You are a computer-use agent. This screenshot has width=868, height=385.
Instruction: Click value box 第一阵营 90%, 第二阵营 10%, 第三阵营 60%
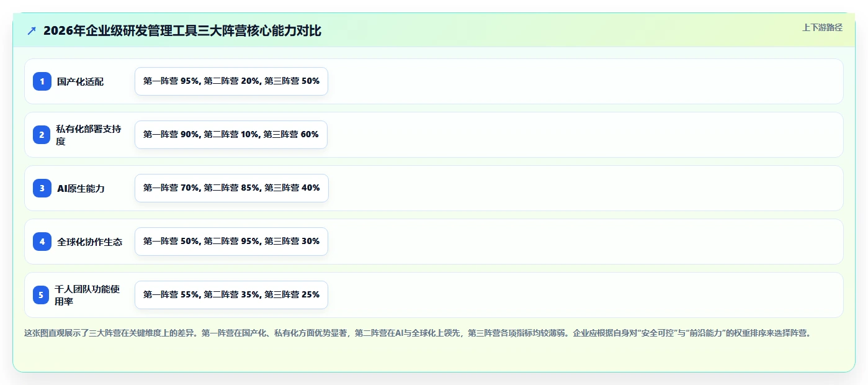pyautogui.click(x=231, y=135)
